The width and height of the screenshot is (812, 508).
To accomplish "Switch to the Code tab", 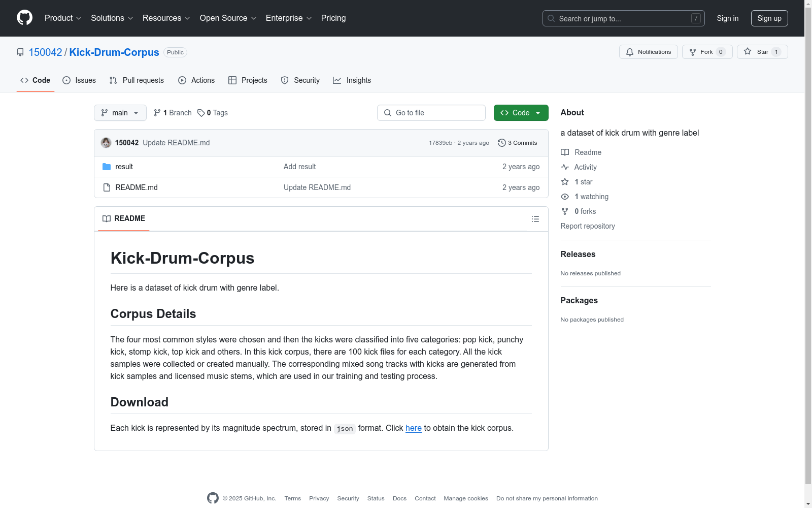I will tap(36, 80).
